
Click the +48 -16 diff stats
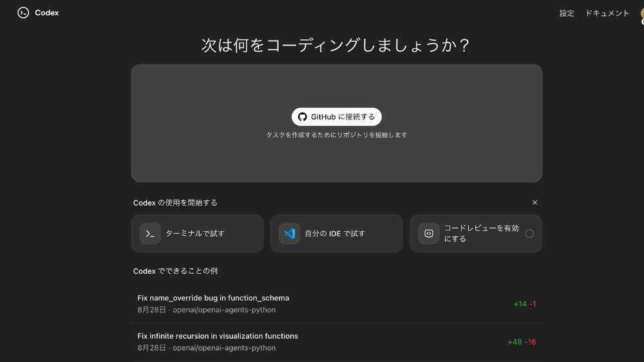tap(522, 342)
